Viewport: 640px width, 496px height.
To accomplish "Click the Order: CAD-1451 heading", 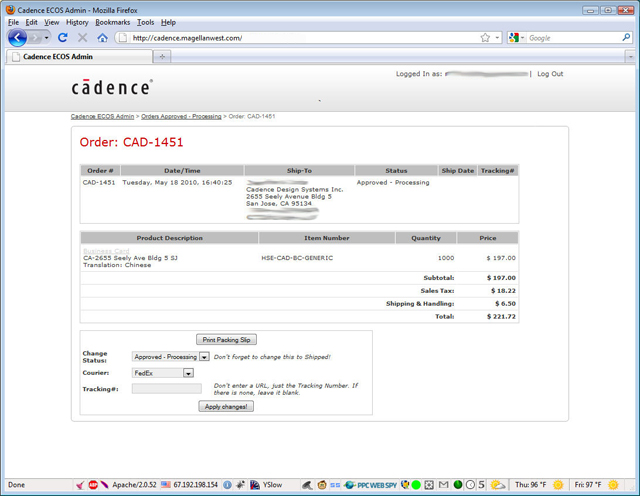I will click(x=131, y=142).
